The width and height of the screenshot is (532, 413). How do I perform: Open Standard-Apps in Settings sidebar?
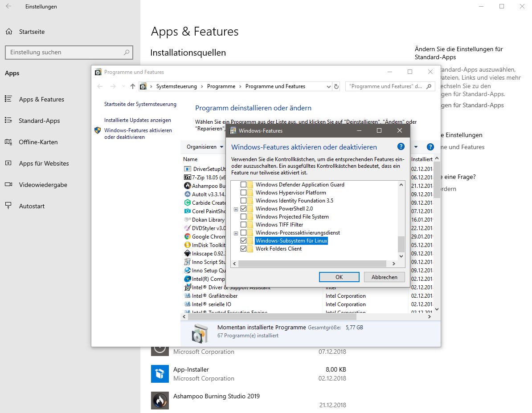coord(39,121)
